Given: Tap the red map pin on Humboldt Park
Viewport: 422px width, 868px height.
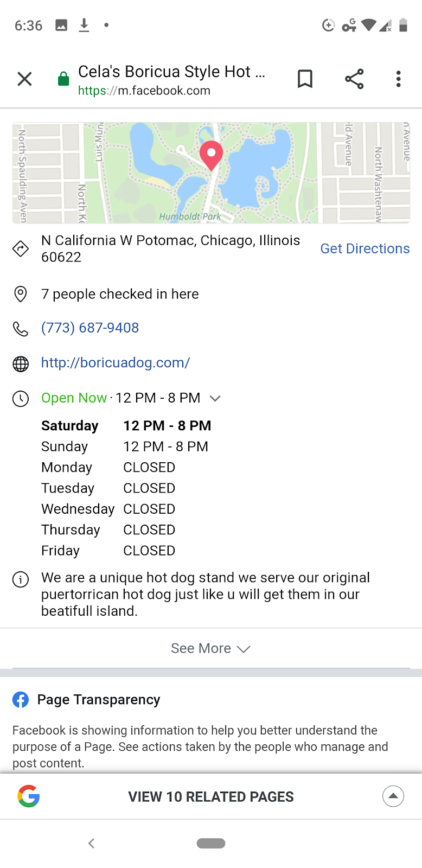Looking at the screenshot, I should 212,156.
